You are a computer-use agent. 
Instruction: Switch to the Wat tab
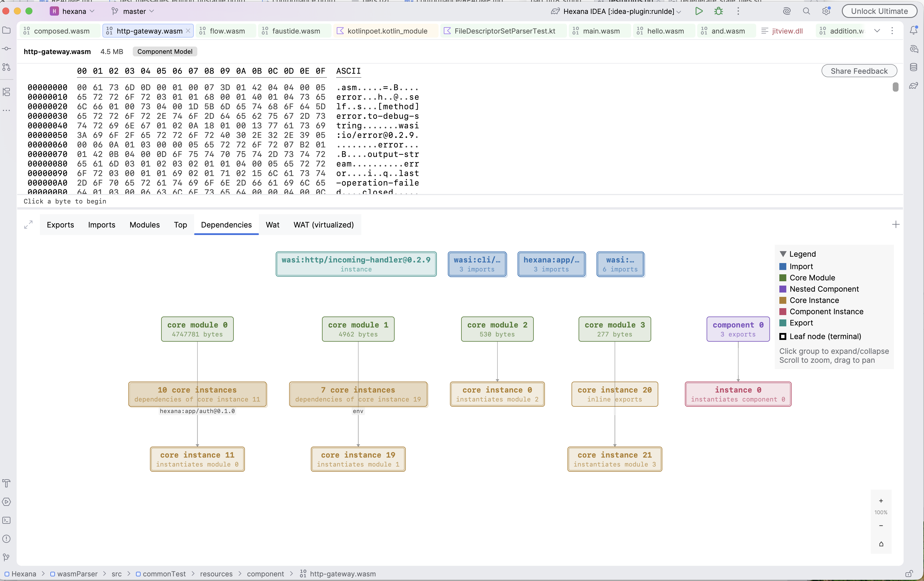pyautogui.click(x=273, y=225)
